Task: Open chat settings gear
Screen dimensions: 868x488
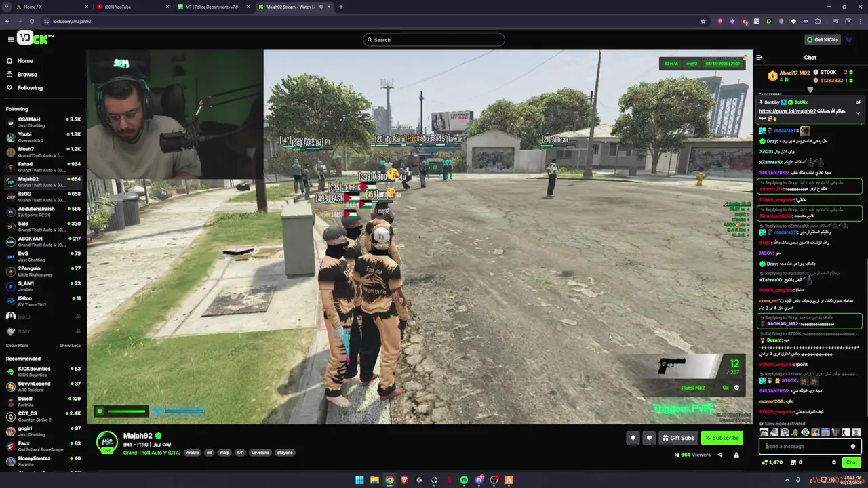Action: coord(834,462)
